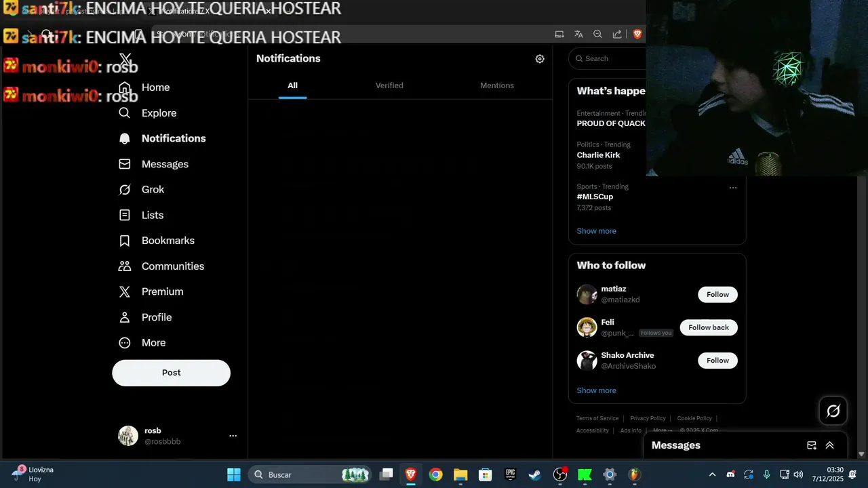Click the taskbar Buscar search box
This screenshot has width=868, height=488.
pyautogui.click(x=311, y=474)
